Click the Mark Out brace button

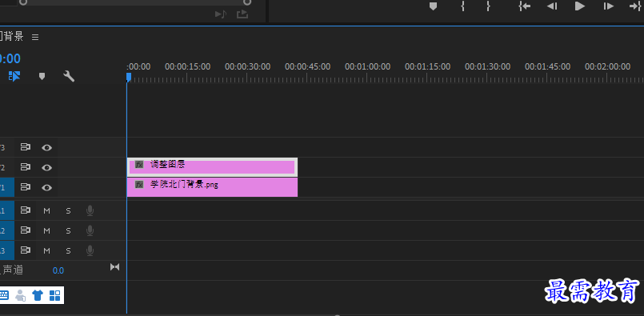[488, 6]
